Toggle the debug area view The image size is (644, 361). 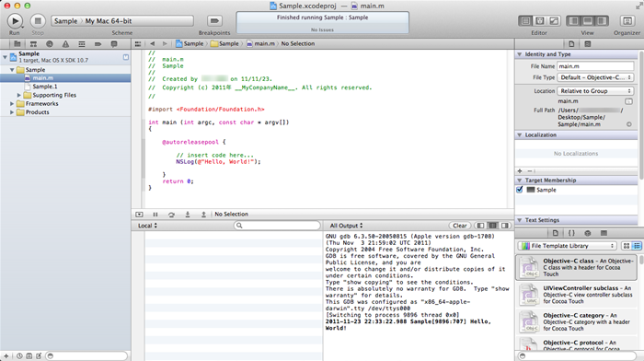(x=587, y=20)
